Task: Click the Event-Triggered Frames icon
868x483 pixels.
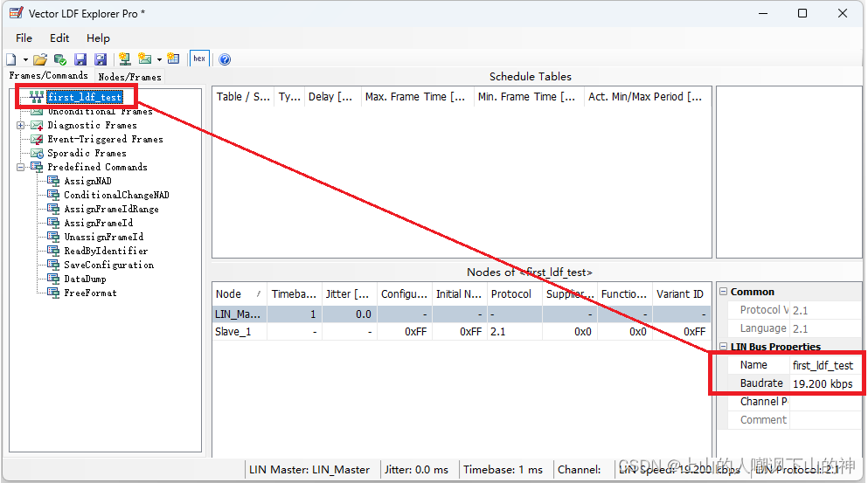Action: [37, 140]
